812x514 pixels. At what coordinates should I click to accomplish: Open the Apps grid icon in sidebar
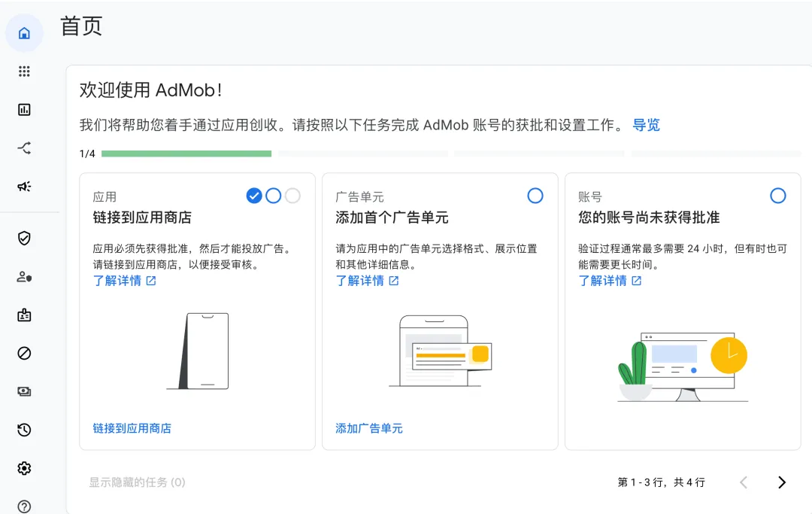tap(24, 71)
